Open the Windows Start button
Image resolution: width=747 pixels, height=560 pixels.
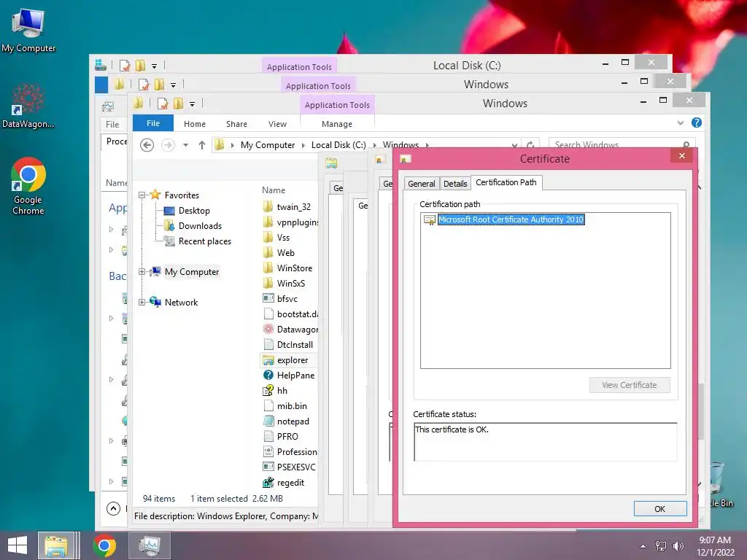click(18, 545)
